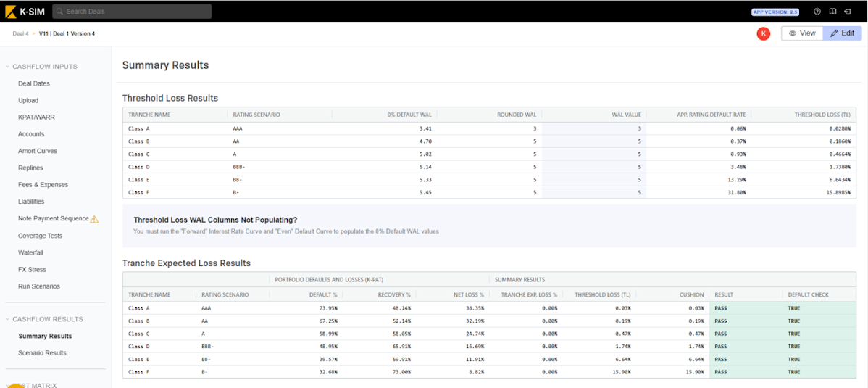Focus the Search Deals field
The height and width of the screenshot is (388, 868).
coord(133,11)
